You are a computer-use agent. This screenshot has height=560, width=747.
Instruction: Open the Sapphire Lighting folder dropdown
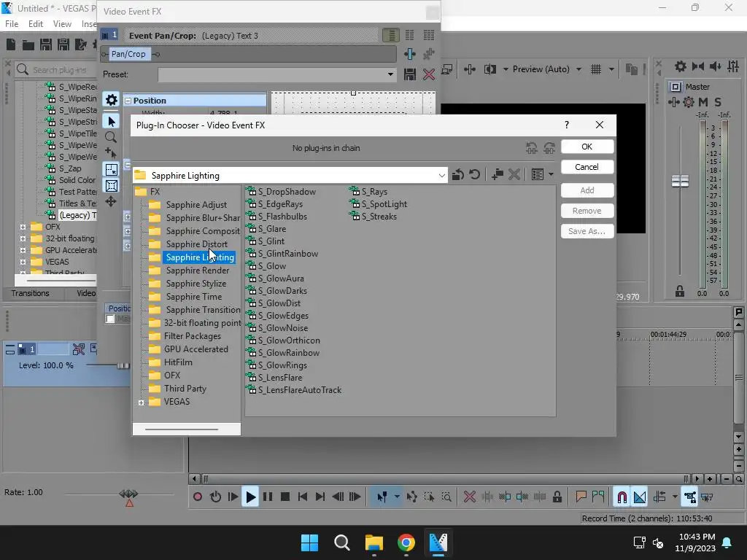pyautogui.click(x=441, y=176)
